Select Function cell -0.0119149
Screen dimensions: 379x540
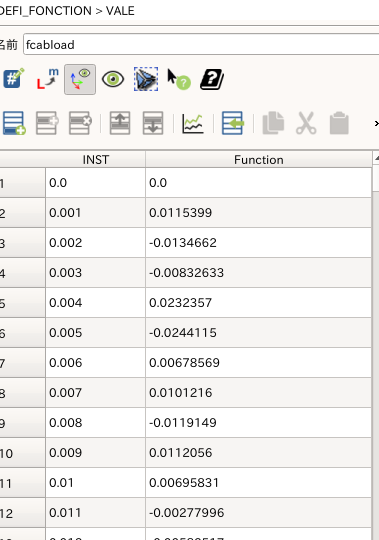coord(259,423)
